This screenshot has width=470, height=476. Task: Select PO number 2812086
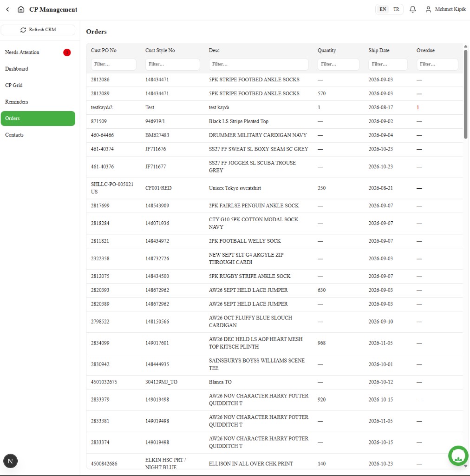click(x=100, y=79)
